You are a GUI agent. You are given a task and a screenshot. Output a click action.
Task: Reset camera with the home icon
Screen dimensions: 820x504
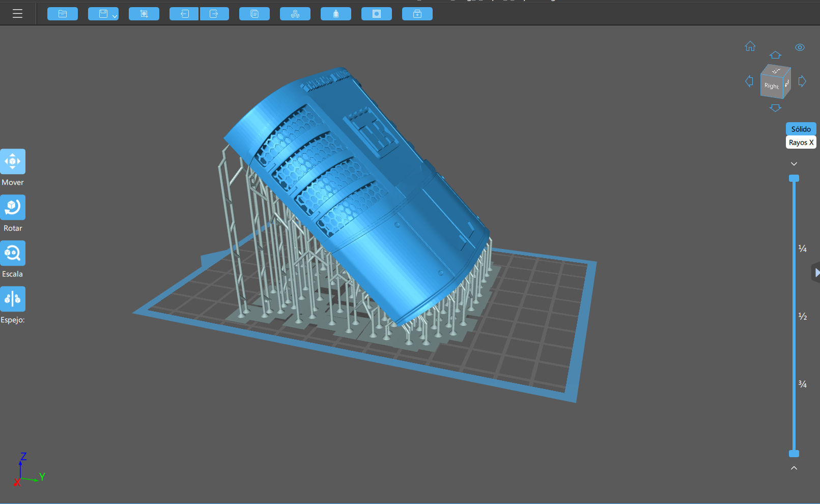pos(750,46)
